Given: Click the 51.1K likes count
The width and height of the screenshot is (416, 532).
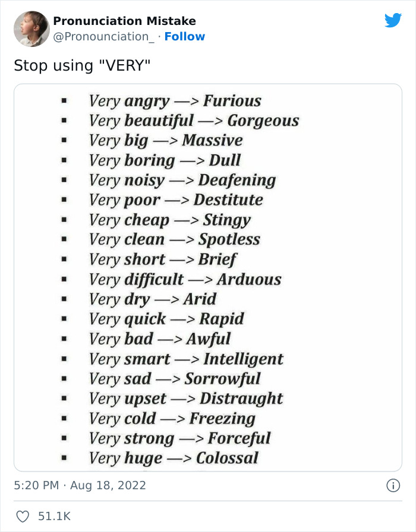Looking at the screenshot, I should [54, 517].
